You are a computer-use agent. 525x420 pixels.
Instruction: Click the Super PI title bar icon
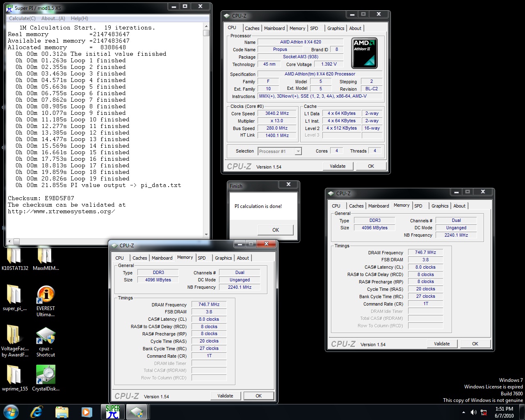tap(9, 7)
